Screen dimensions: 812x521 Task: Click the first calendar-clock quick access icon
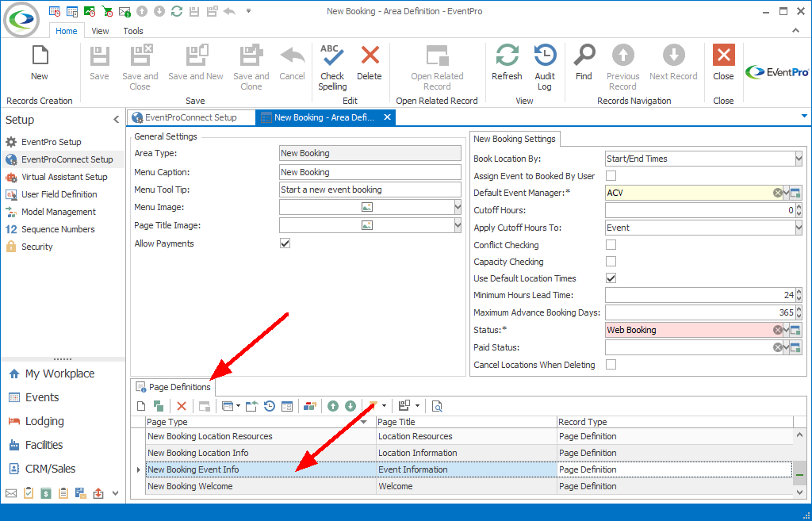[55, 11]
